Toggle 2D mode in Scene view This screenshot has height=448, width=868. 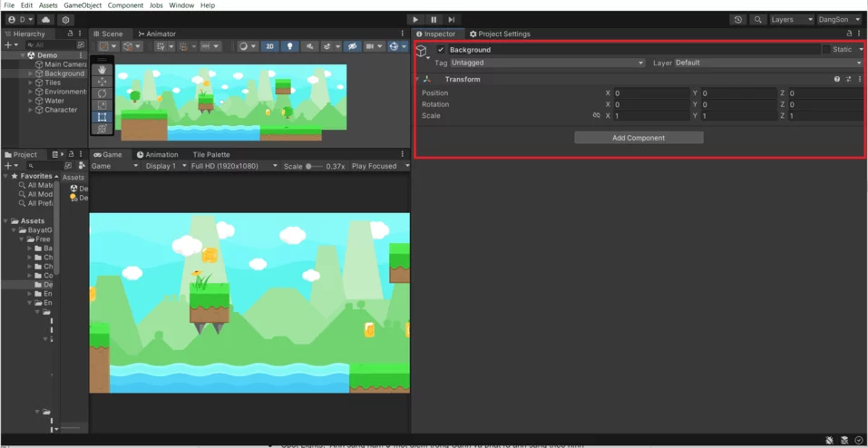pos(269,46)
